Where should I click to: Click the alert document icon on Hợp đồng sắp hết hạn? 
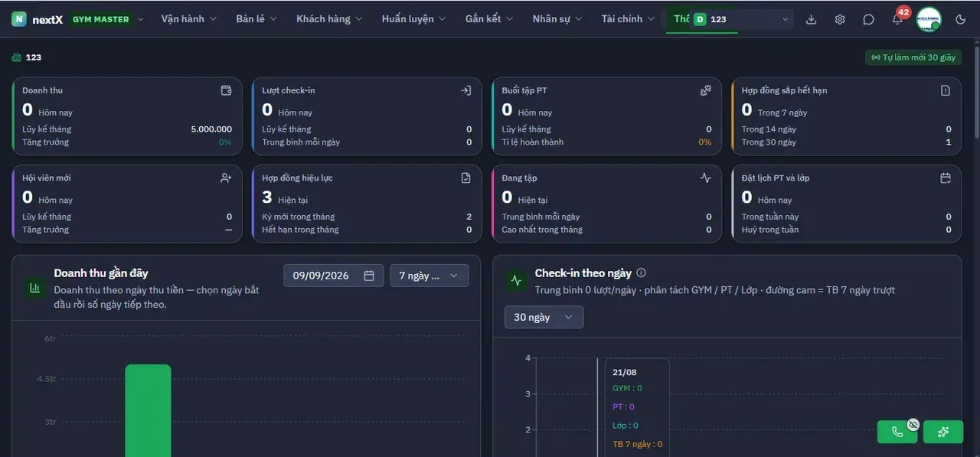tap(946, 90)
